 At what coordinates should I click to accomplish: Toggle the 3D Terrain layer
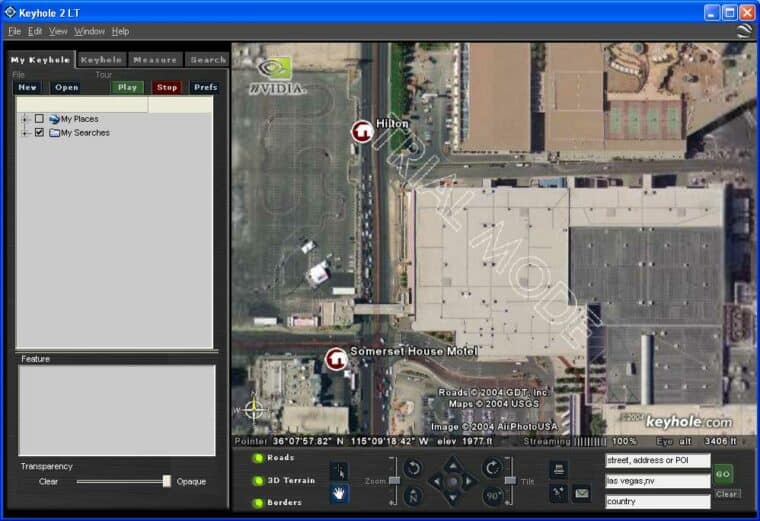258,480
